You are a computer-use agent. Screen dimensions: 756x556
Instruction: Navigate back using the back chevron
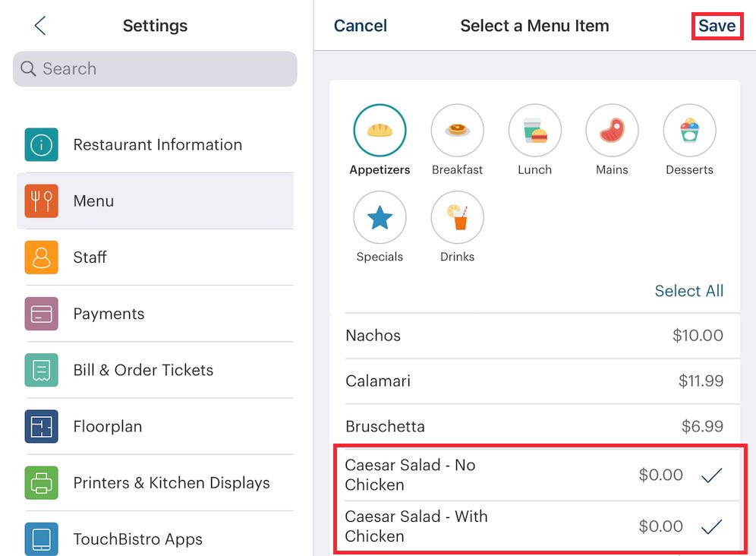[39, 25]
